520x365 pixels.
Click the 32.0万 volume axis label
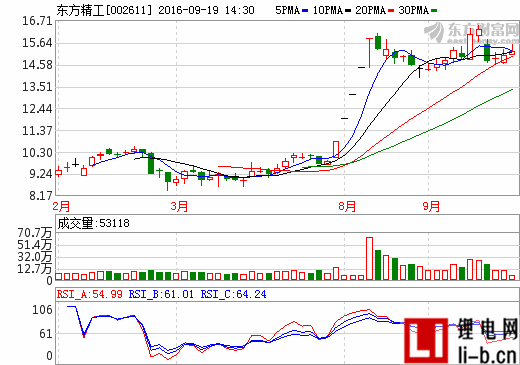coord(35,257)
